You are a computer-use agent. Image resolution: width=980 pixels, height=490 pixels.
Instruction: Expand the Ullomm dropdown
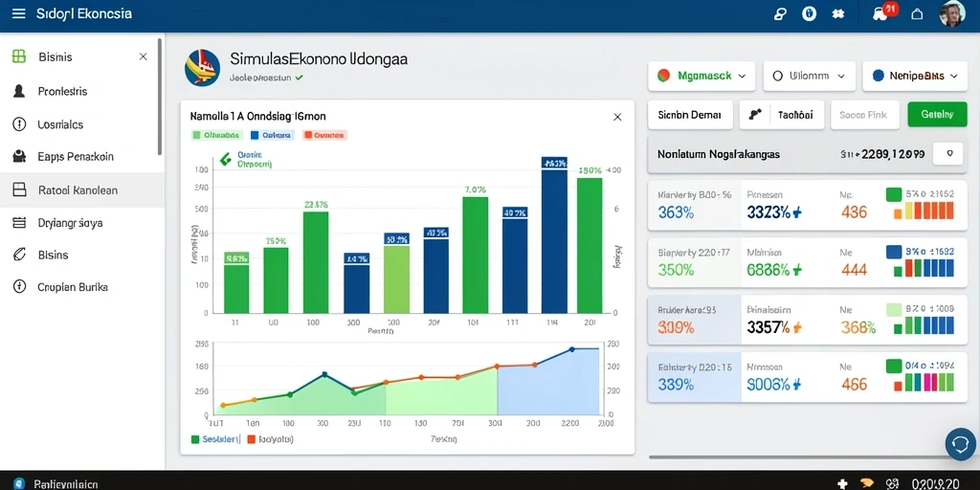pos(809,76)
